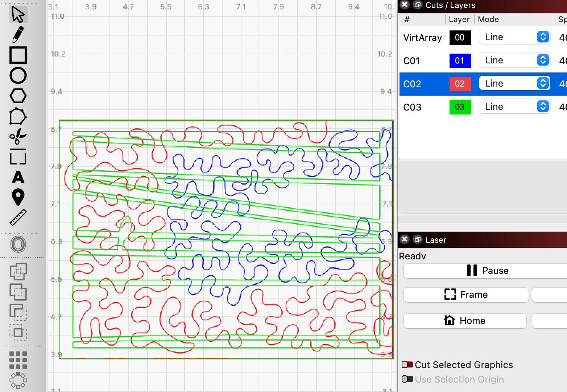Expand Mode dropdown for C03 layer
Screen dimensions: 567x392
click(514, 107)
